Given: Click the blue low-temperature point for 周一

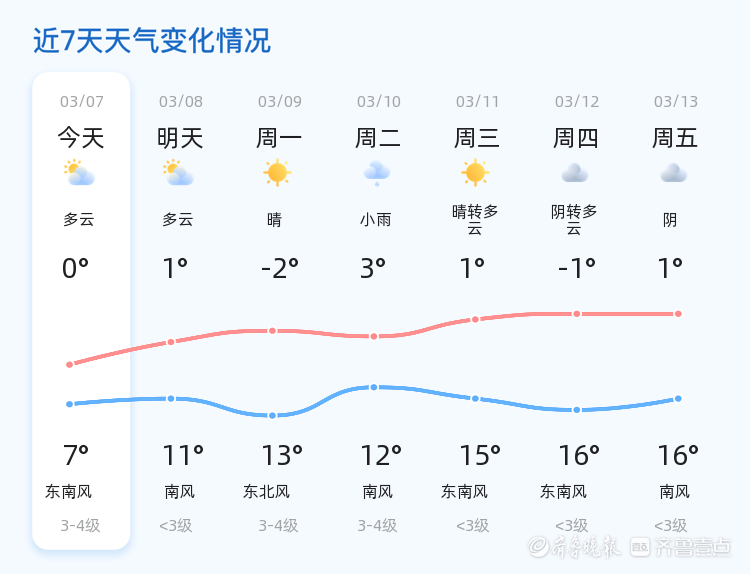Looking at the screenshot, I should (x=272, y=415).
